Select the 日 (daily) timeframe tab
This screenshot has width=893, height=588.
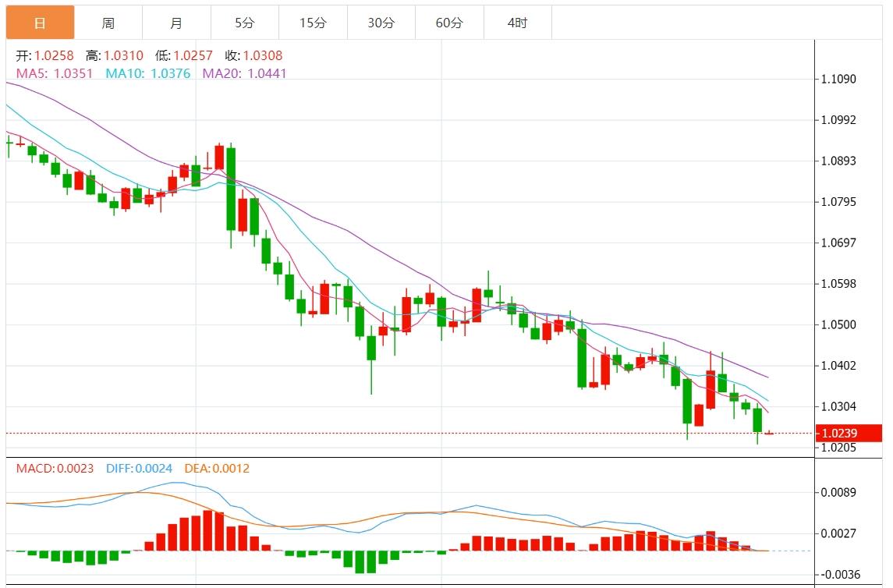pyautogui.click(x=41, y=23)
